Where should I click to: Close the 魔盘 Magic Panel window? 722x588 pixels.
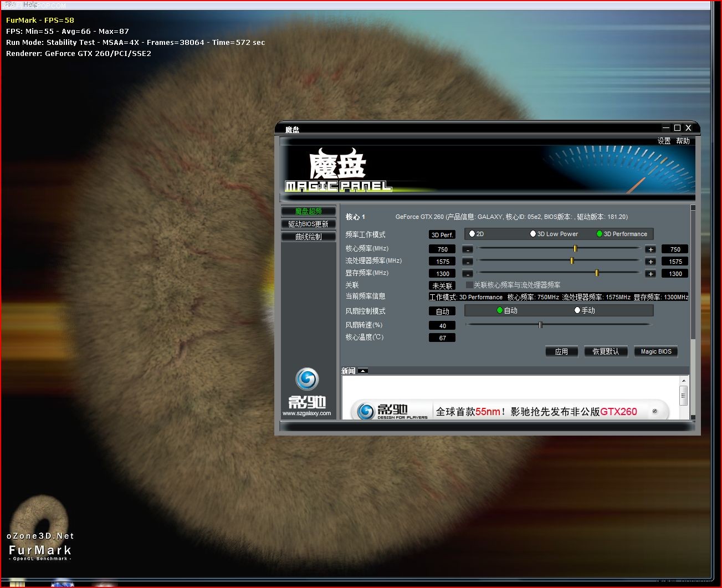pos(688,128)
